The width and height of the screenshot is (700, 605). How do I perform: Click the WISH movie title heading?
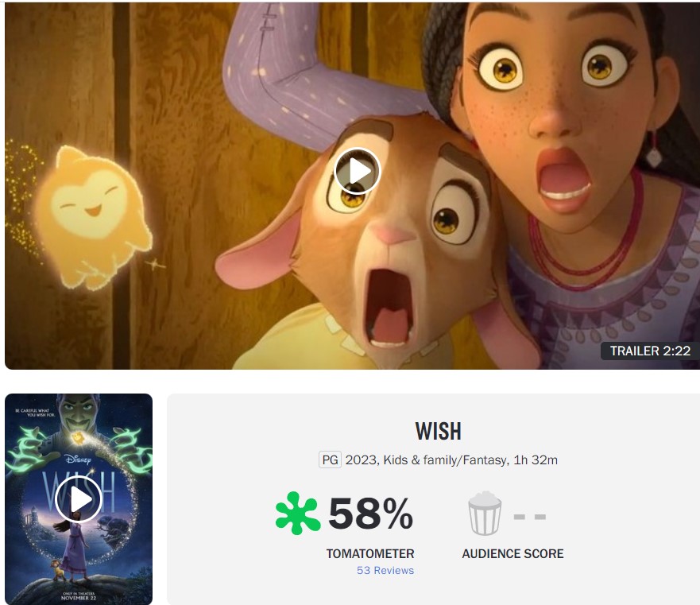coord(438,431)
